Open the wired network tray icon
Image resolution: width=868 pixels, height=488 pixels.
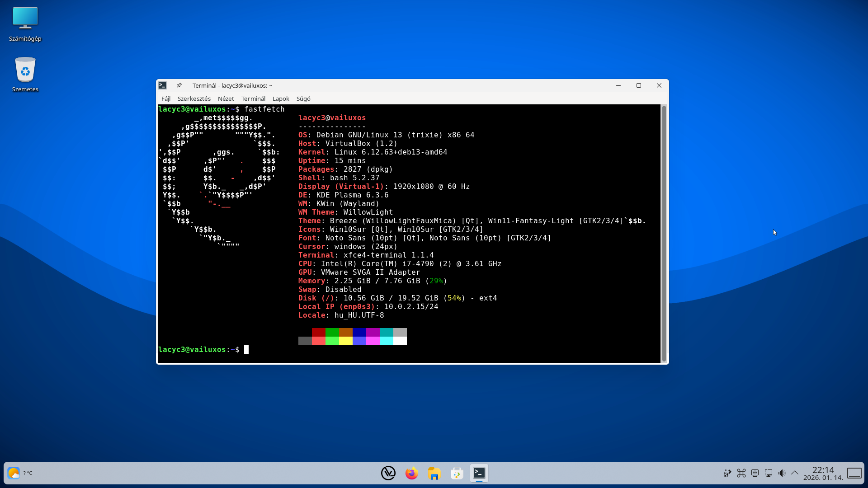tap(768, 473)
